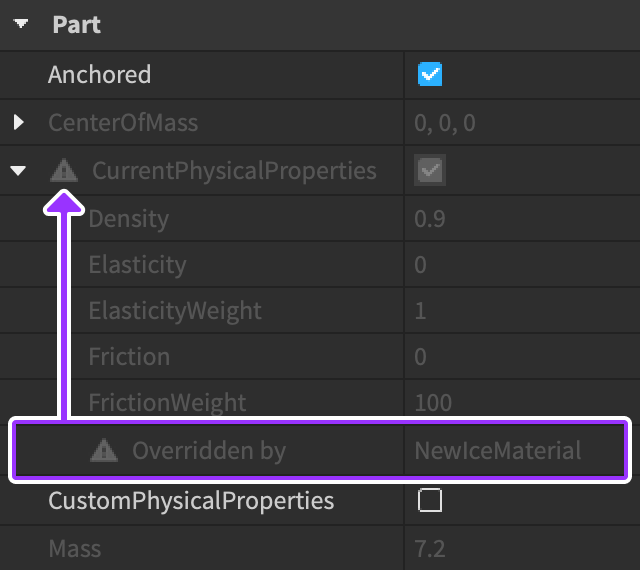Click the Mass value 7.2 field

(x=430, y=548)
